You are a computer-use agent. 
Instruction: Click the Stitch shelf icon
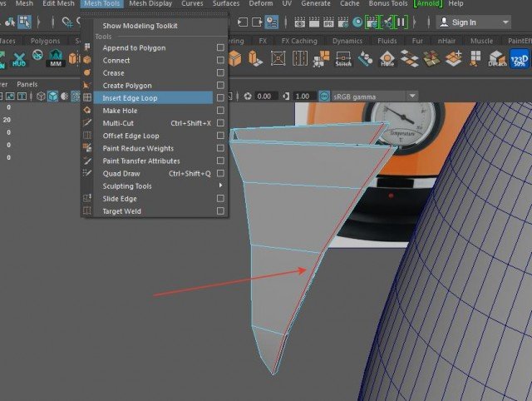[343, 58]
